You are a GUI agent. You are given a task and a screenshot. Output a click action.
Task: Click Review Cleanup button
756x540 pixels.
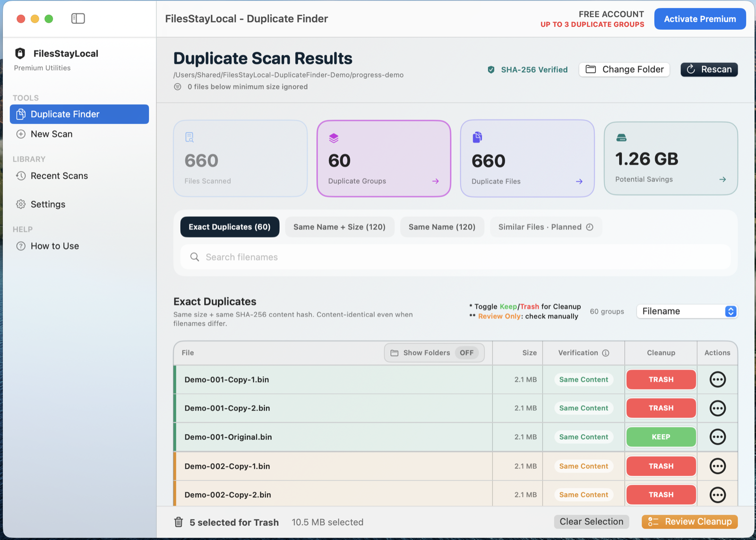click(x=689, y=522)
